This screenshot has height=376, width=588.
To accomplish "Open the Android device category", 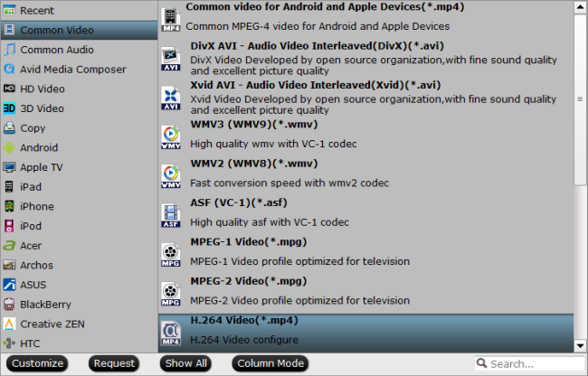I will pyautogui.click(x=79, y=147).
